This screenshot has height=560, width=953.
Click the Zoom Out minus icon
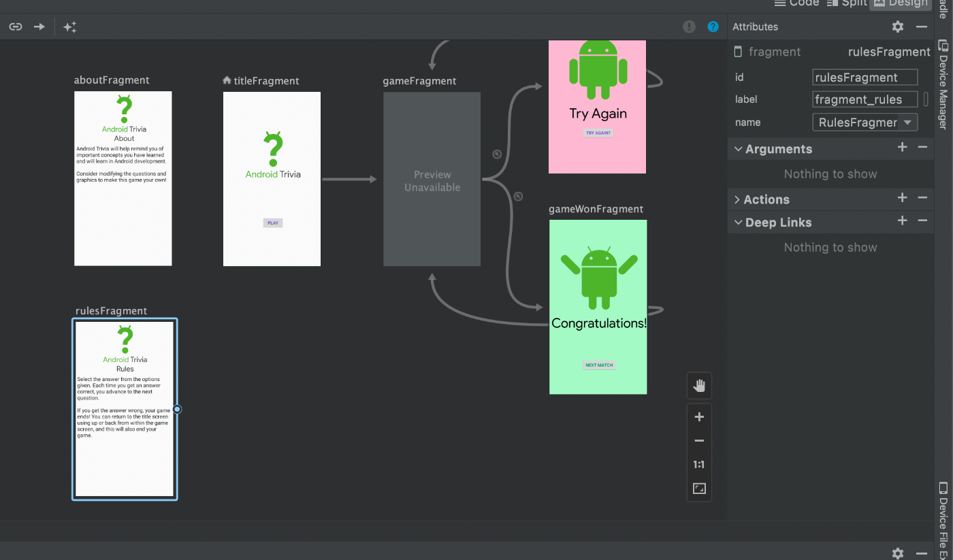(x=698, y=440)
